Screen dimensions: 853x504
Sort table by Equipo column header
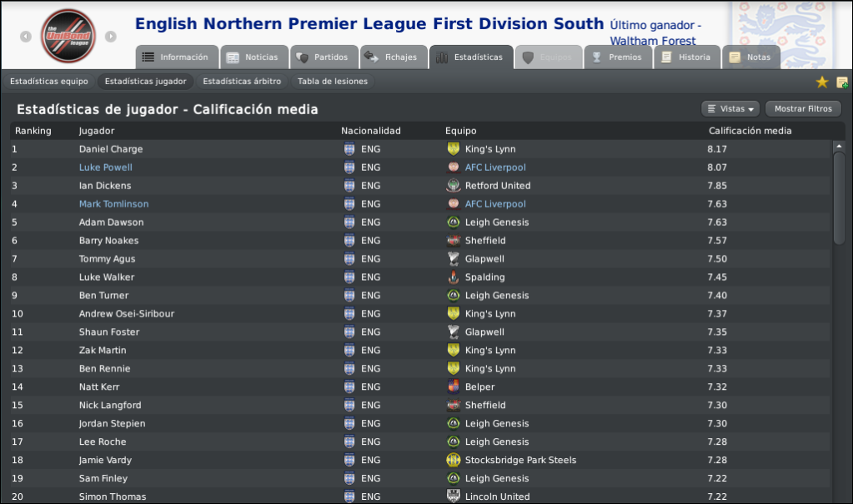[x=461, y=131]
